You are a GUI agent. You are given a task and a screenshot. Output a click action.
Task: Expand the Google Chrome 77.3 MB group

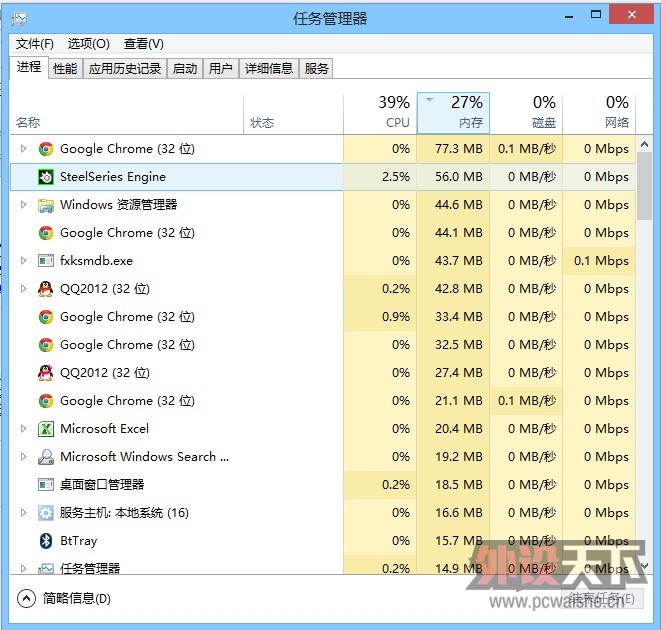click(24, 148)
